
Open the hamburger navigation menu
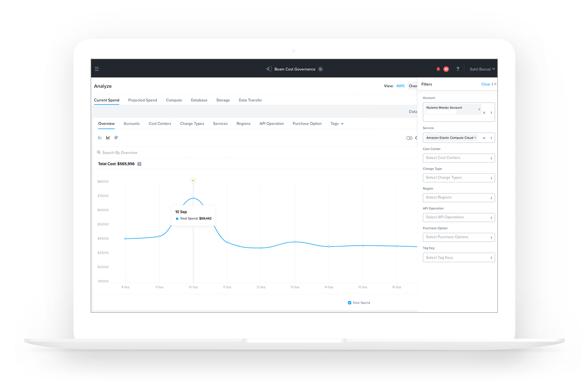coord(97,69)
